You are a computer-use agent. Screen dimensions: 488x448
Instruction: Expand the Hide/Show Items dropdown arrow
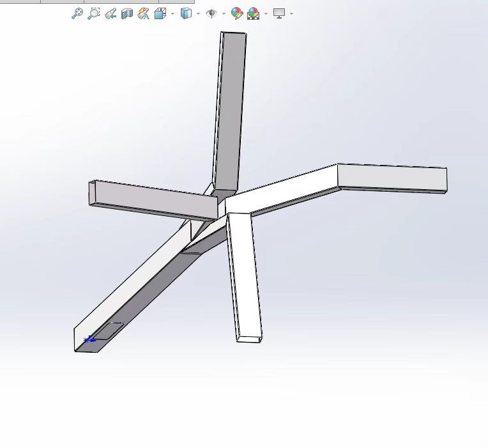(224, 13)
